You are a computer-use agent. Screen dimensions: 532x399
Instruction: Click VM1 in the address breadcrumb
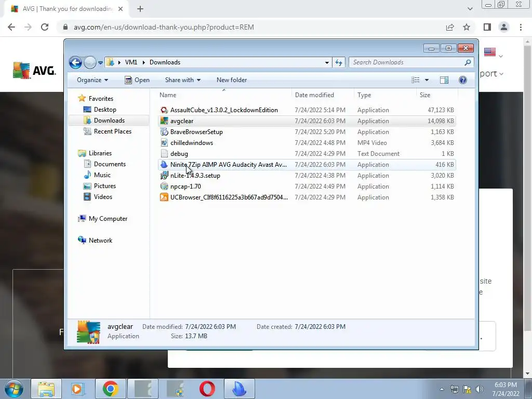pyautogui.click(x=131, y=62)
